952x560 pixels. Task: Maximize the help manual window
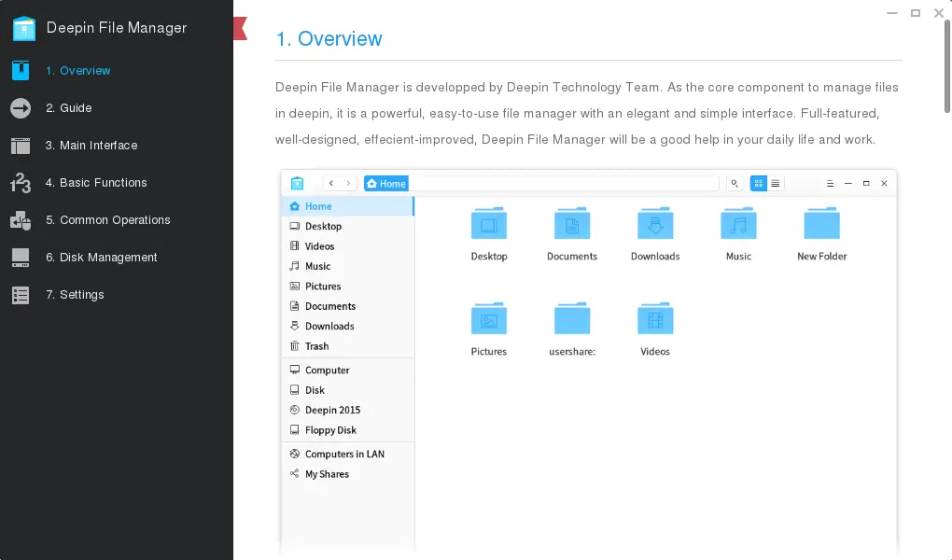(916, 13)
